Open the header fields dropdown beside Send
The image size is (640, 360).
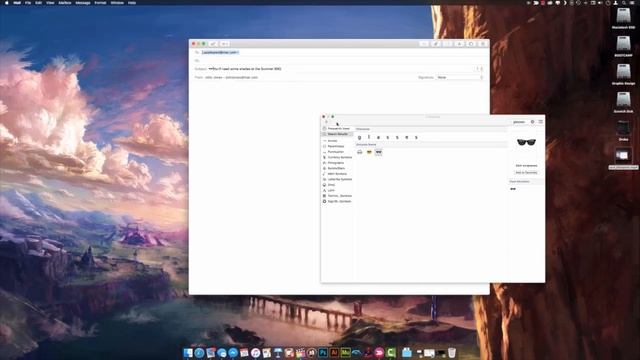225,44
